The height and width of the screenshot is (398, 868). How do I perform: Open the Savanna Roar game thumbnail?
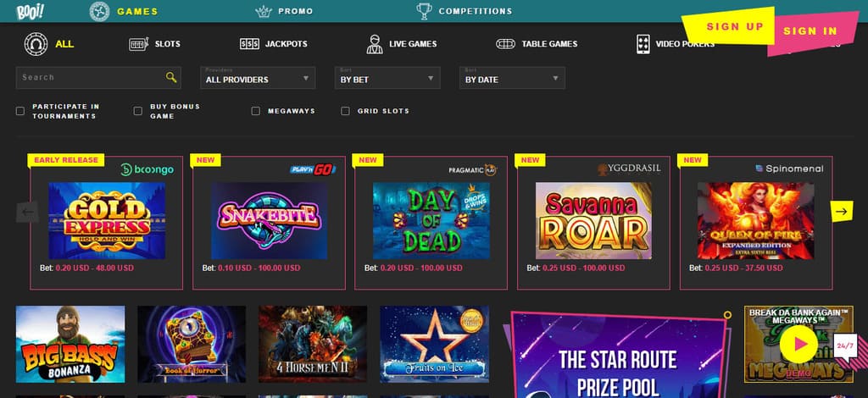(x=593, y=220)
